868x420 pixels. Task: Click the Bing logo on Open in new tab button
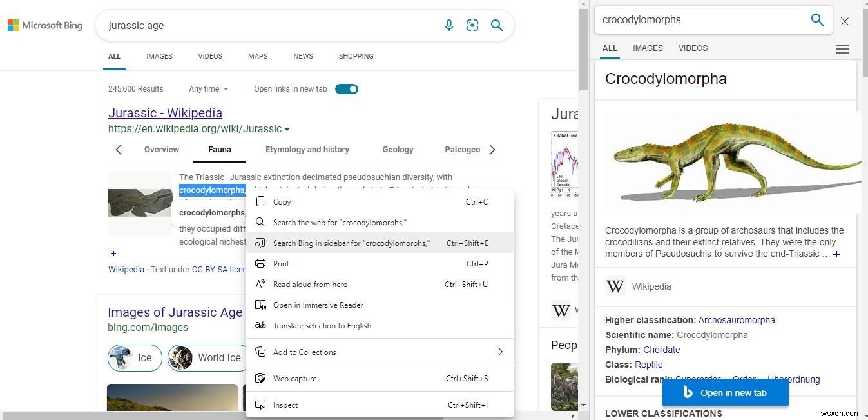tap(688, 392)
